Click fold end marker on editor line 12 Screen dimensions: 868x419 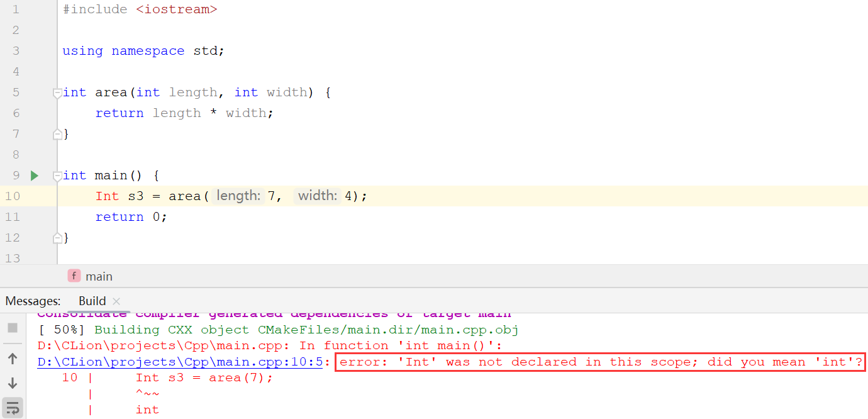click(x=57, y=238)
